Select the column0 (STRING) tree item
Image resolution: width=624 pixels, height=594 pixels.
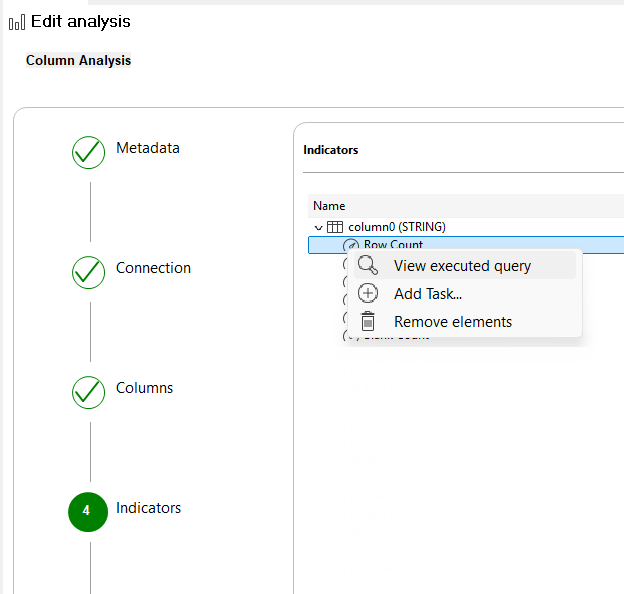point(396,227)
